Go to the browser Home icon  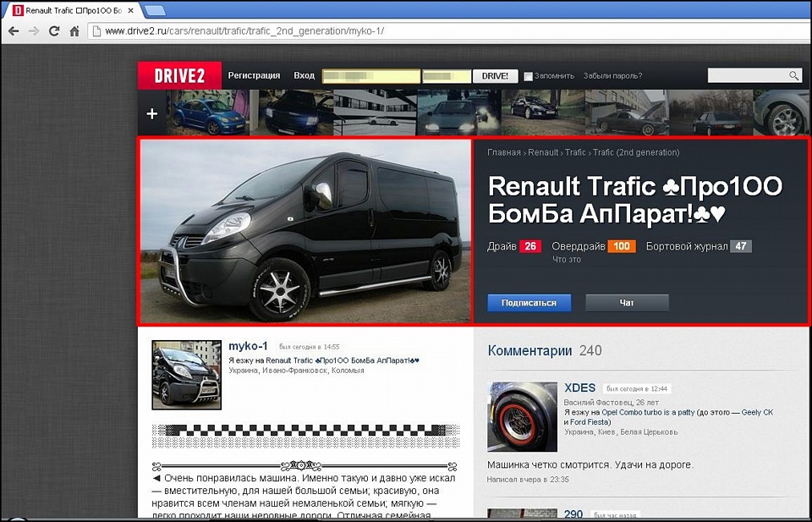pyautogui.click(x=74, y=31)
